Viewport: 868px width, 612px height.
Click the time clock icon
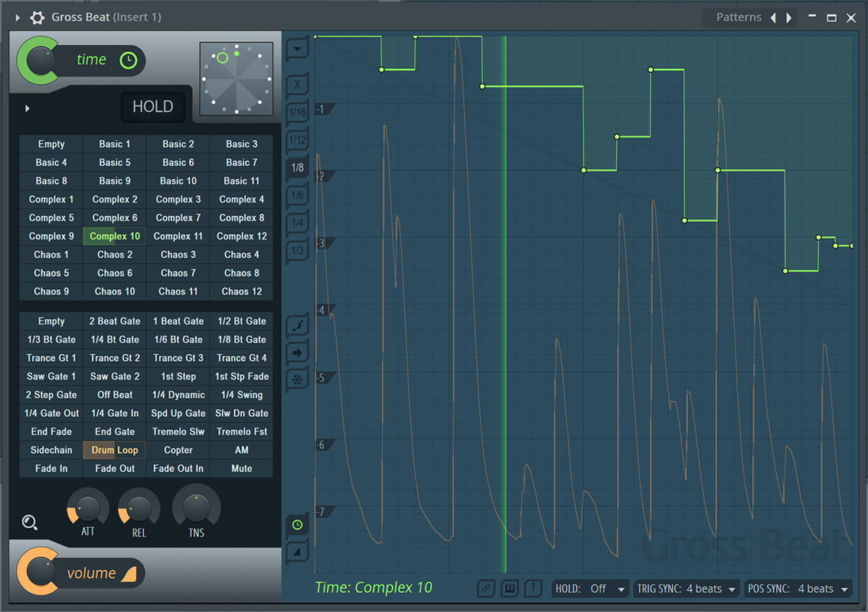click(129, 60)
